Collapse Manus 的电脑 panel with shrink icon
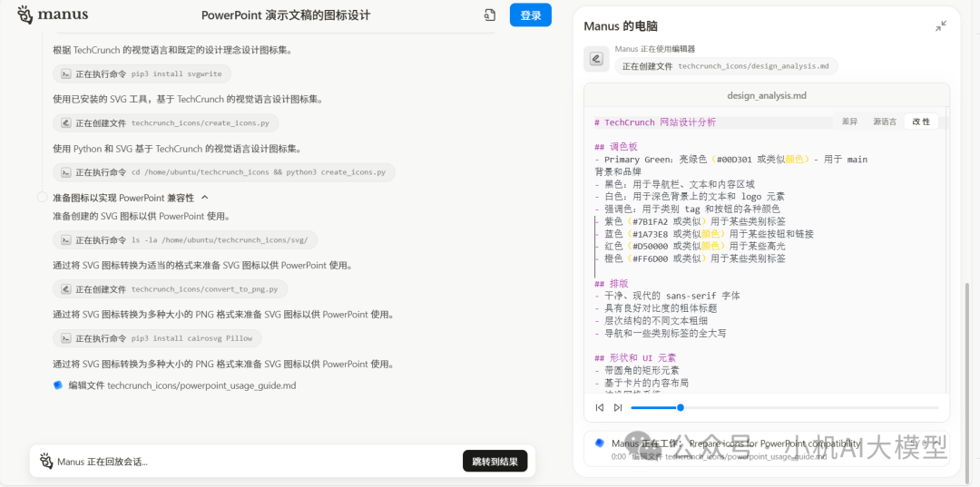This screenshot has height=487, width=980. click(x=941, y=26)
